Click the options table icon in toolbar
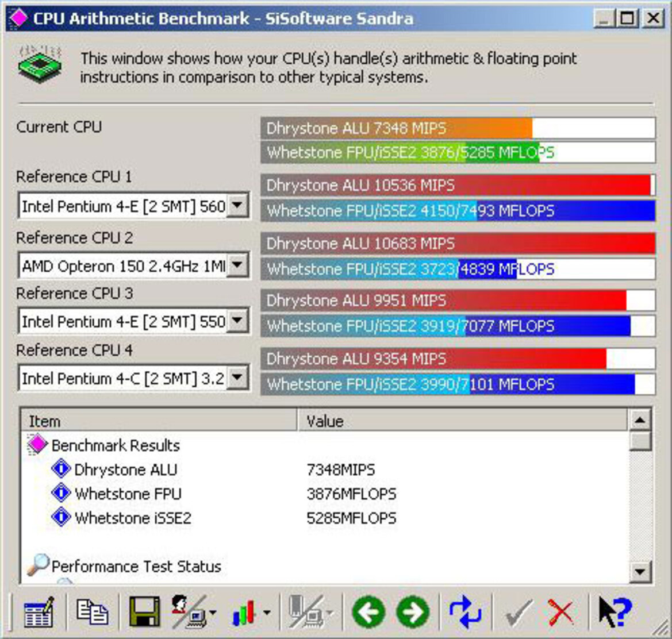Screen dimensions: 672x639 (39, 611)
